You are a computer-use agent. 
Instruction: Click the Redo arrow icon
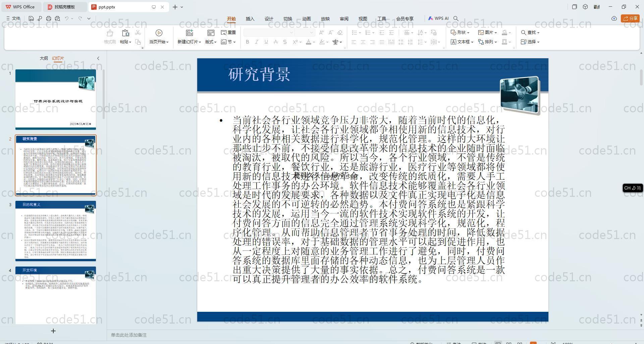[x=80, y=18]
